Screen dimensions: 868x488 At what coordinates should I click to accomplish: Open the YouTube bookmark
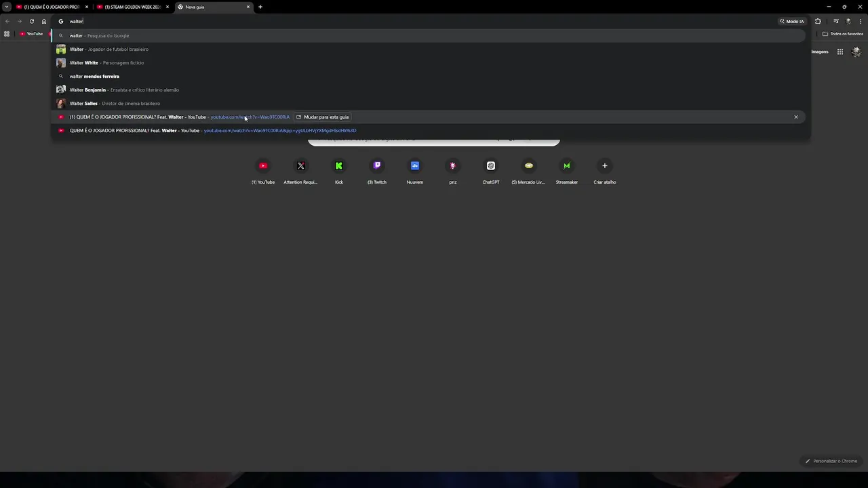click(x=31, y=34)
